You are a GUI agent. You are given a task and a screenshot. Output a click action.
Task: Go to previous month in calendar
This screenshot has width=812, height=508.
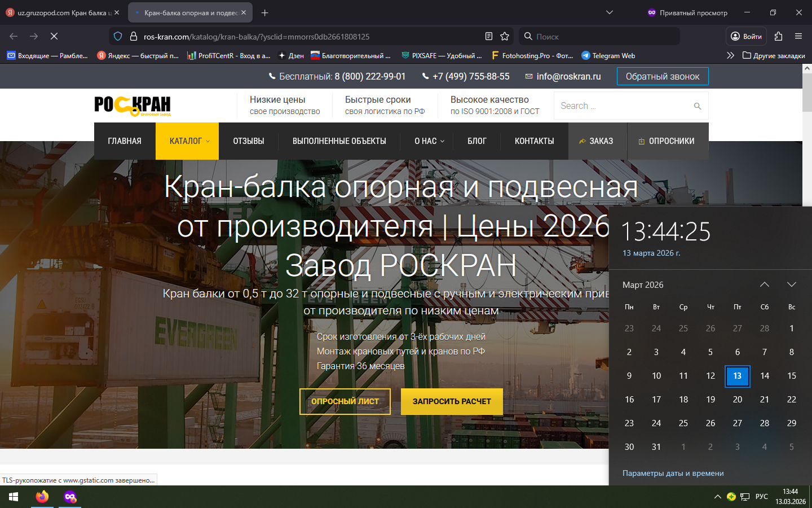click(764, 284)
